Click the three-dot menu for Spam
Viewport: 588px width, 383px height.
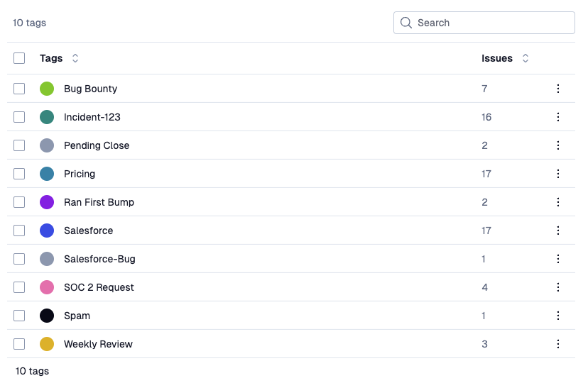coord(558,316)
